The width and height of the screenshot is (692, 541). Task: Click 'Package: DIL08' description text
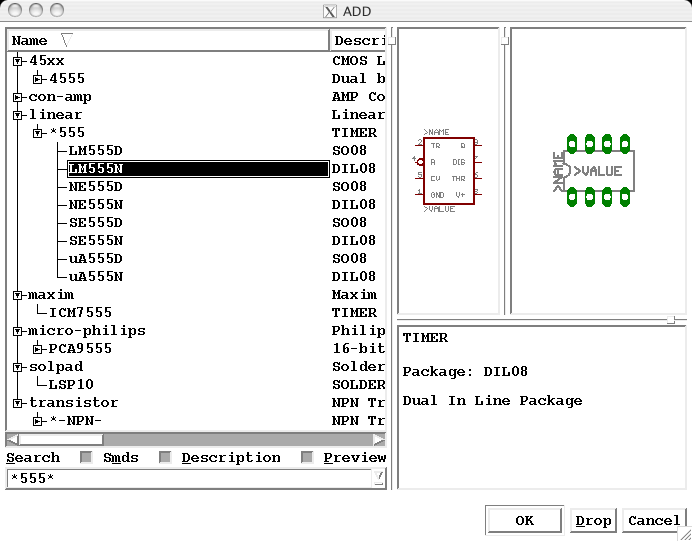(465, 372)
